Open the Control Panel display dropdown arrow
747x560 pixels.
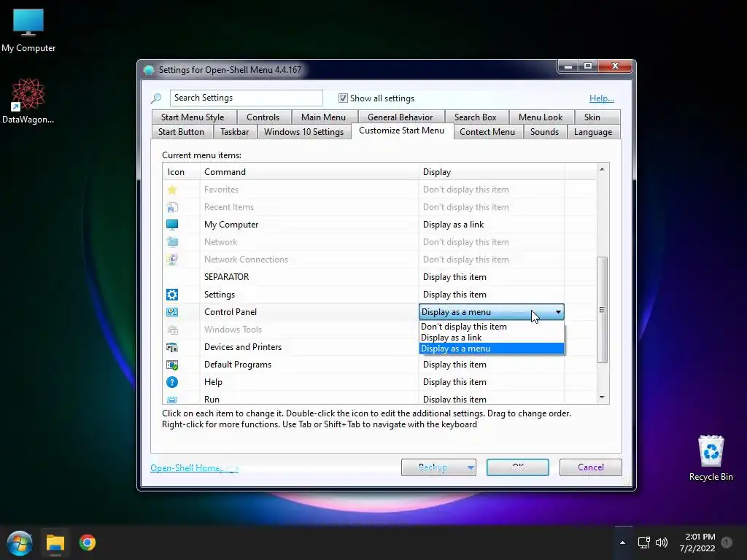point(558,312)
